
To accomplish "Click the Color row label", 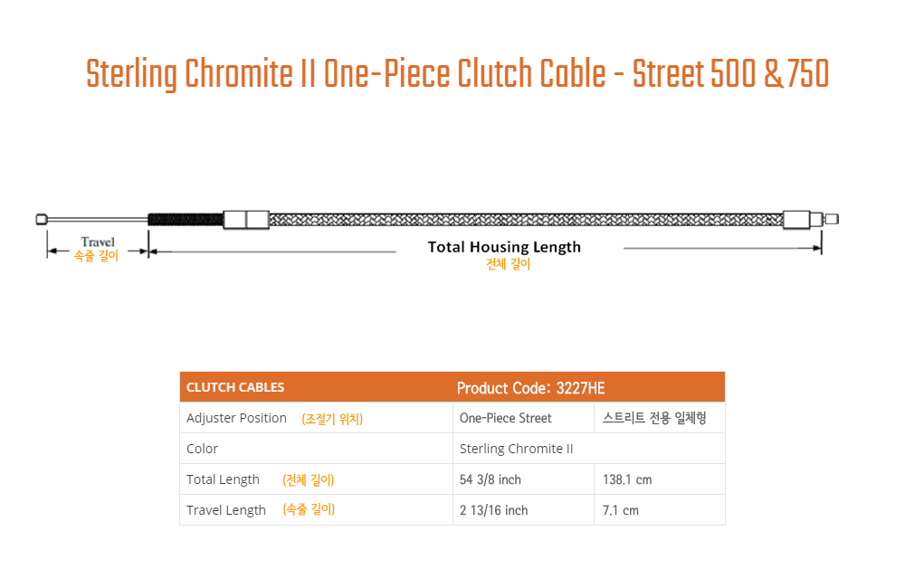I will [202, 449].
